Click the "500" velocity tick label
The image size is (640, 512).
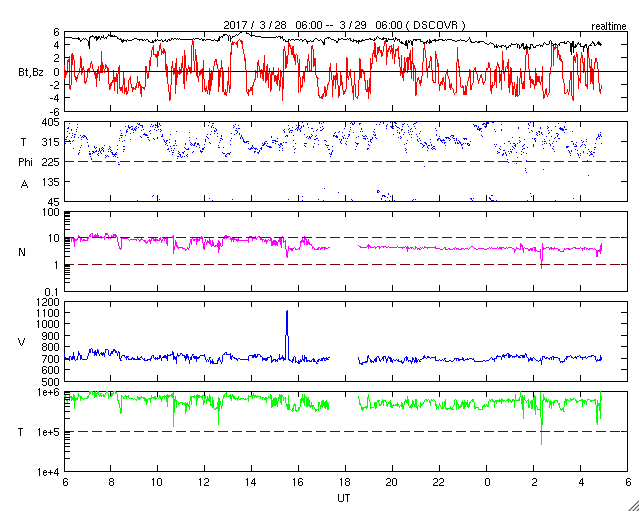tap(52, 382)
